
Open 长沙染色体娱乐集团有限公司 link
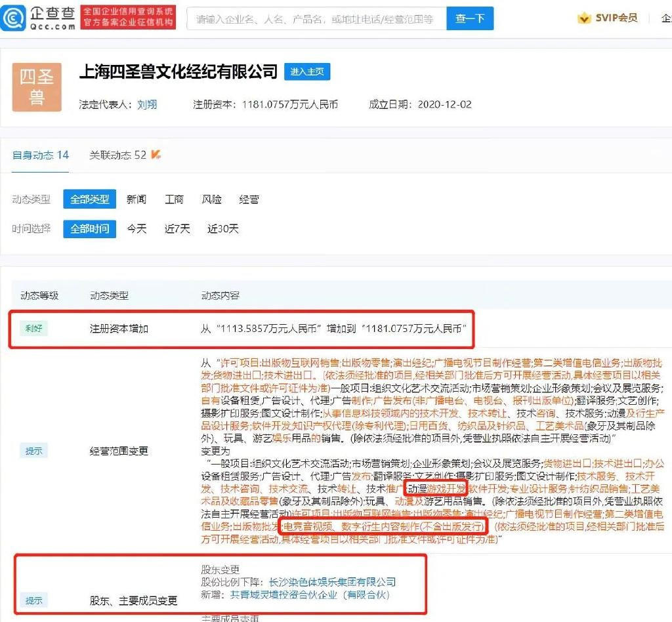coord(332,582)
